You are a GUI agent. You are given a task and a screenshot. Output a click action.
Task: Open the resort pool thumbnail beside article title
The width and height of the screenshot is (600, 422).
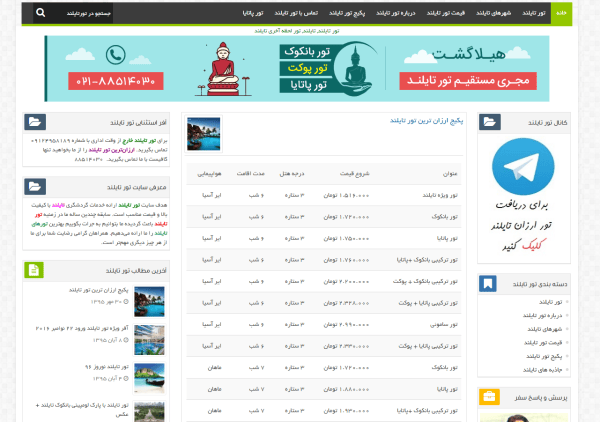pyautogui.click(x=204, y=134)
